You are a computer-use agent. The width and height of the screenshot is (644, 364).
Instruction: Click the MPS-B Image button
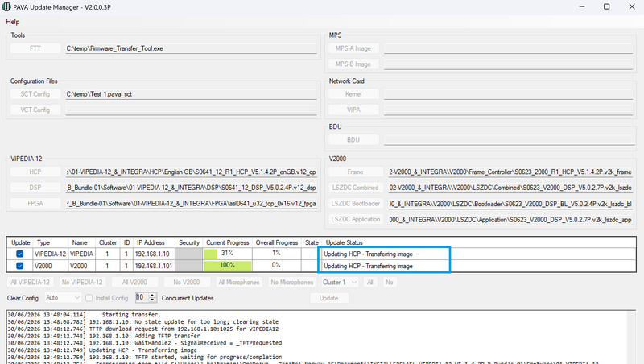click(x=353, y=64)
